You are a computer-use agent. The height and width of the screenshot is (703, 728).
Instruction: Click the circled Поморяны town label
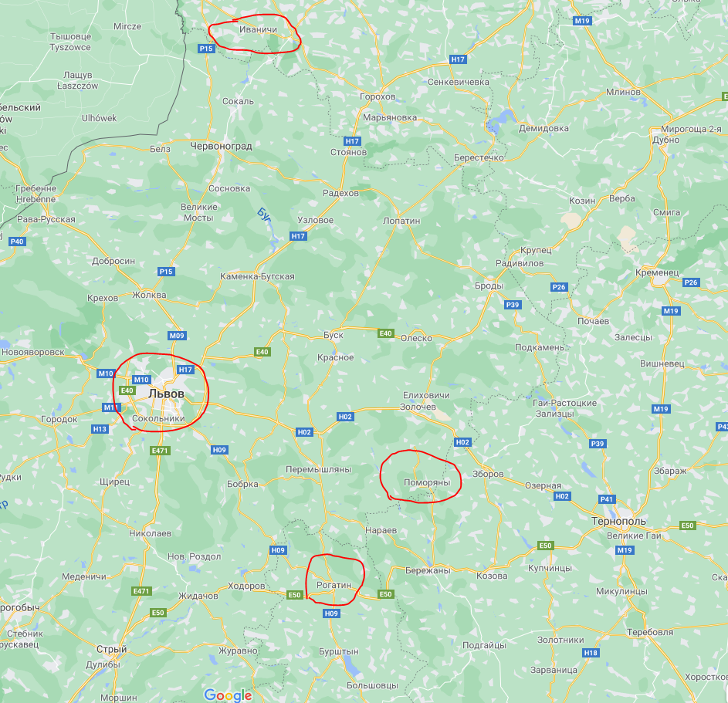point(427,482)
